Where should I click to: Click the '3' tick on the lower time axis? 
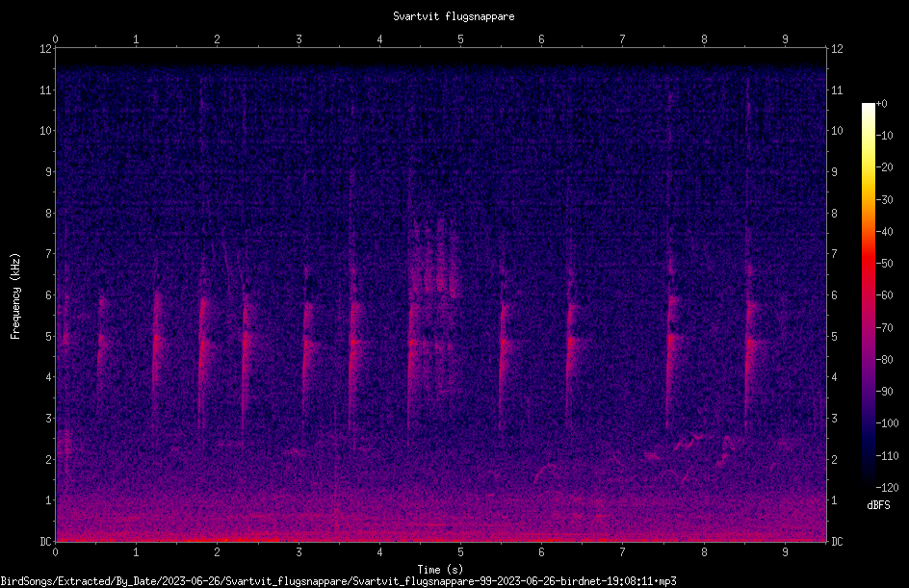click(x=299, y=552)
